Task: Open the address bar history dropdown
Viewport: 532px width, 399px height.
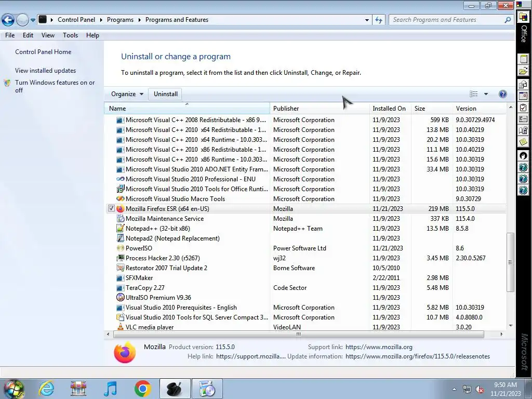Action: click(x=367, y=20)
